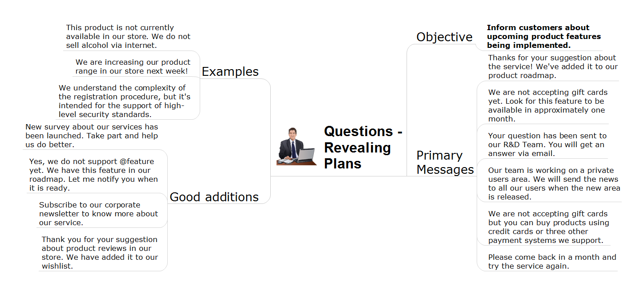Select the central topic Questions - Revealing Plans
The image size is (644, 293).
click(x=363, y=147)
